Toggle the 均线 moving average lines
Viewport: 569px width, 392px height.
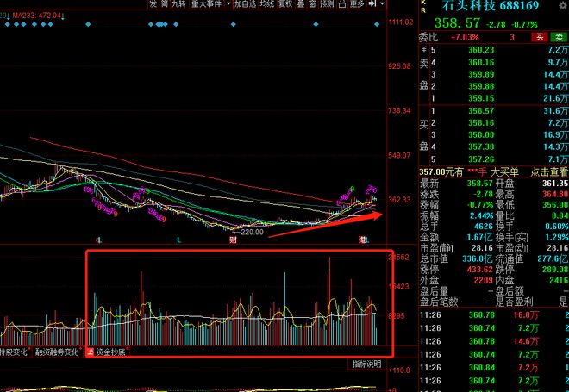(x=267, y=3)
